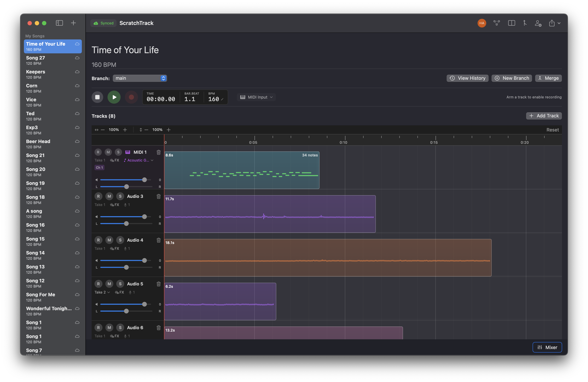Arm the Audio 5 track for recording
588x382 pixels.
(98, 284)
